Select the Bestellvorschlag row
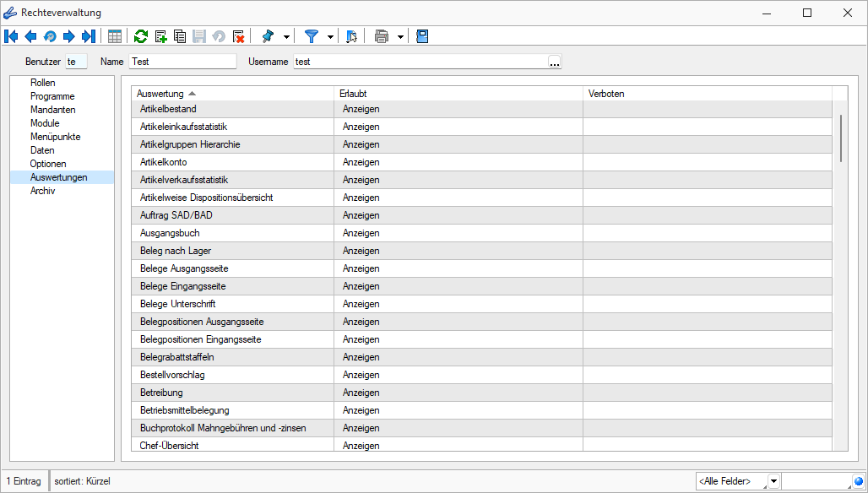Viewport: 868px width, 493px height. pos(481,375)
